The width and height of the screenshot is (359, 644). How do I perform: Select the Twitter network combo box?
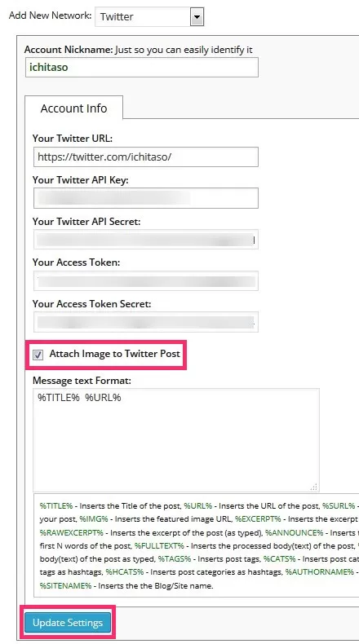(x=149, y=17)
